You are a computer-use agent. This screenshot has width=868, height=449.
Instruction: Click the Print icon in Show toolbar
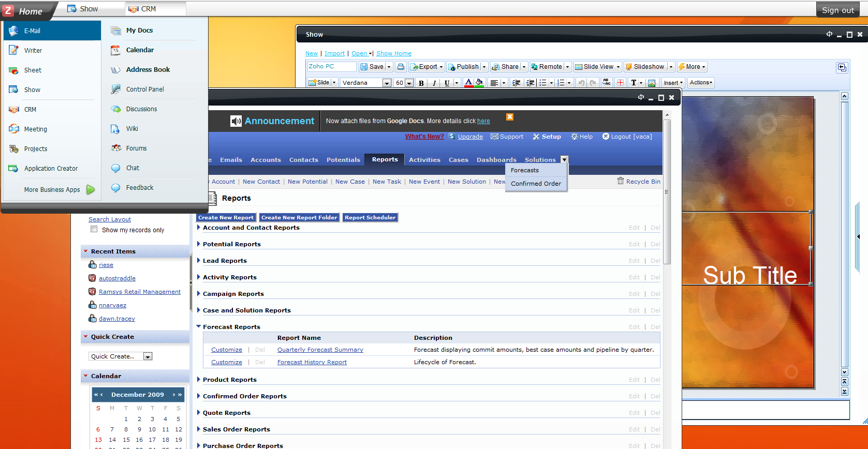click(401, 67)
